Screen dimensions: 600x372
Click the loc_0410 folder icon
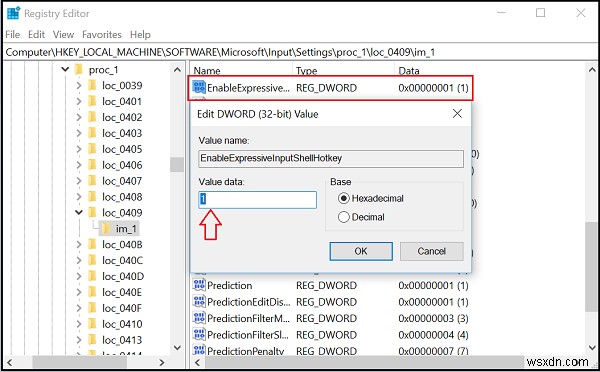(93, 324)
